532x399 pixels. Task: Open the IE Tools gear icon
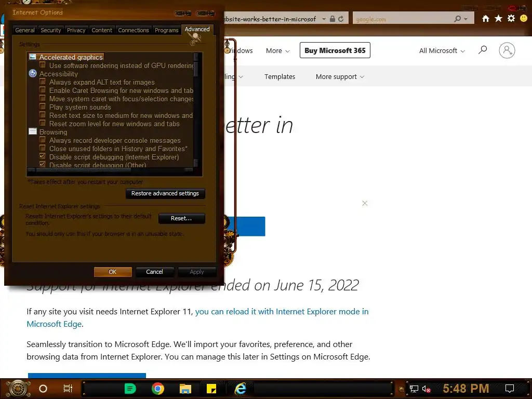pyautogui.click(x=511, y=18)
